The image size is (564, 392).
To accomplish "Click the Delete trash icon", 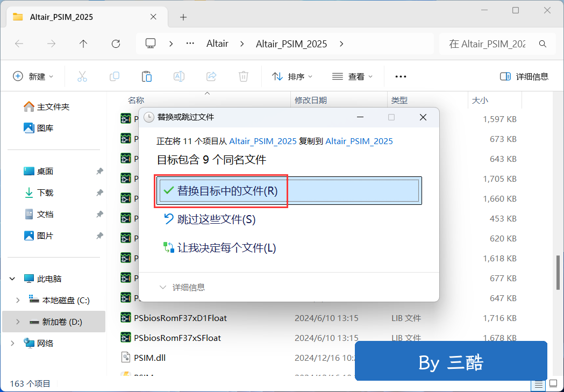I will 244,76.
